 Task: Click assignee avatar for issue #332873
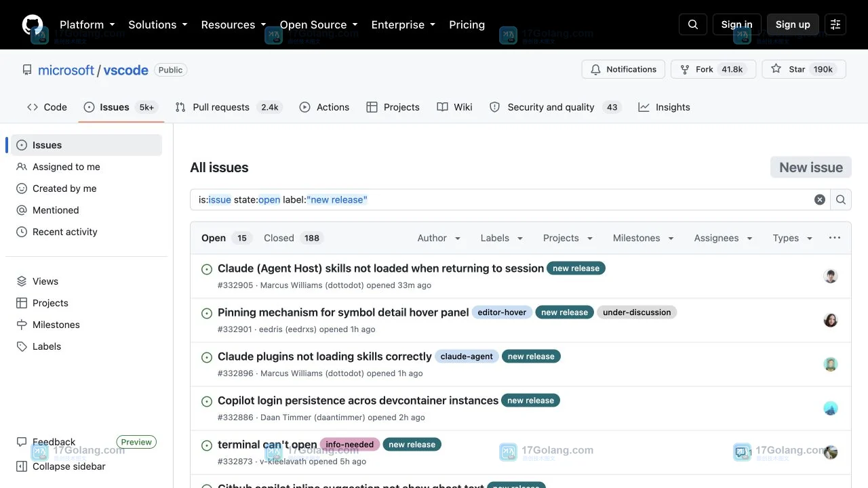(x=831, y=452)
